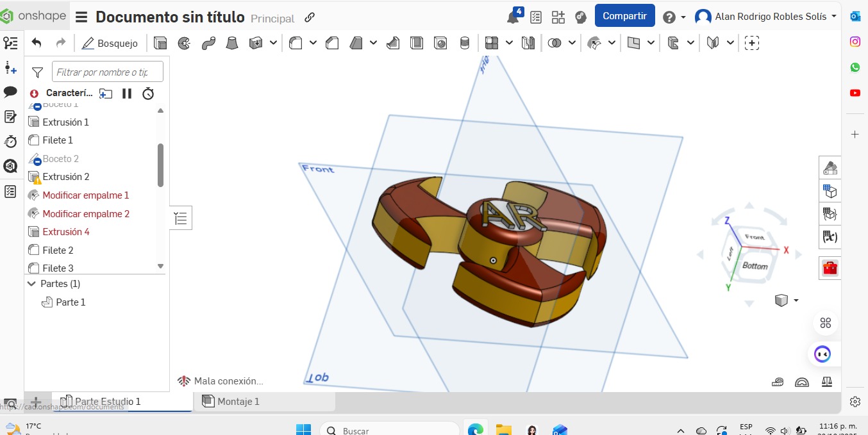Click in the Filtrar por nombre field
The image size is (868, 435).
[x=108, y=72]
